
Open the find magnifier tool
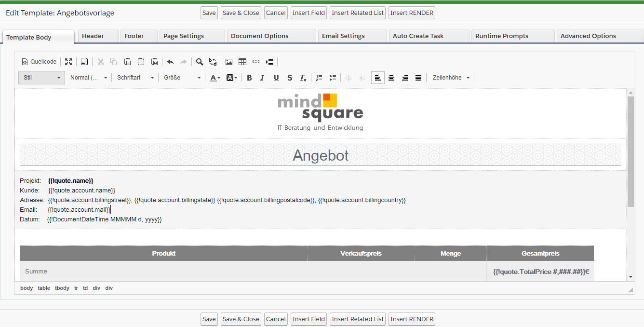pyautogui.click(x=200, y=62)
